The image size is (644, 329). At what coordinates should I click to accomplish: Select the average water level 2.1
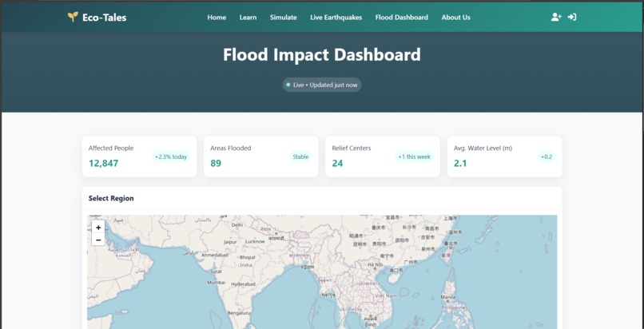[x=460, y=163]
